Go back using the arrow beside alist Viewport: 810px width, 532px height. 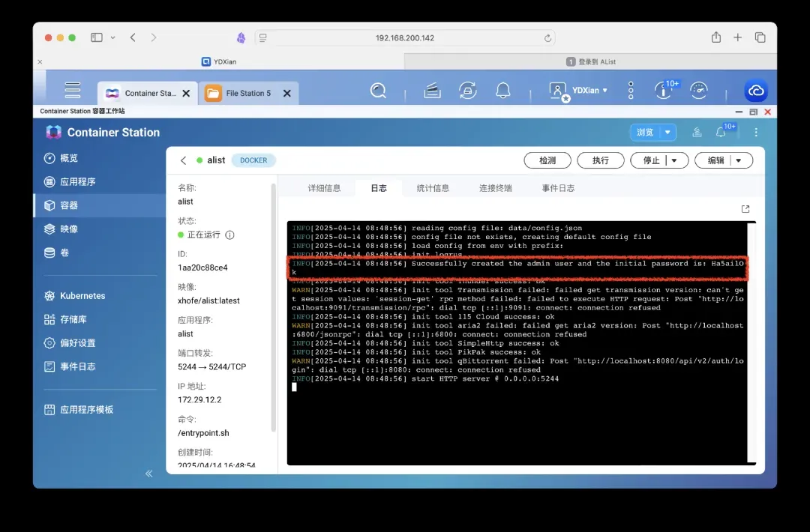click(183, 160)
